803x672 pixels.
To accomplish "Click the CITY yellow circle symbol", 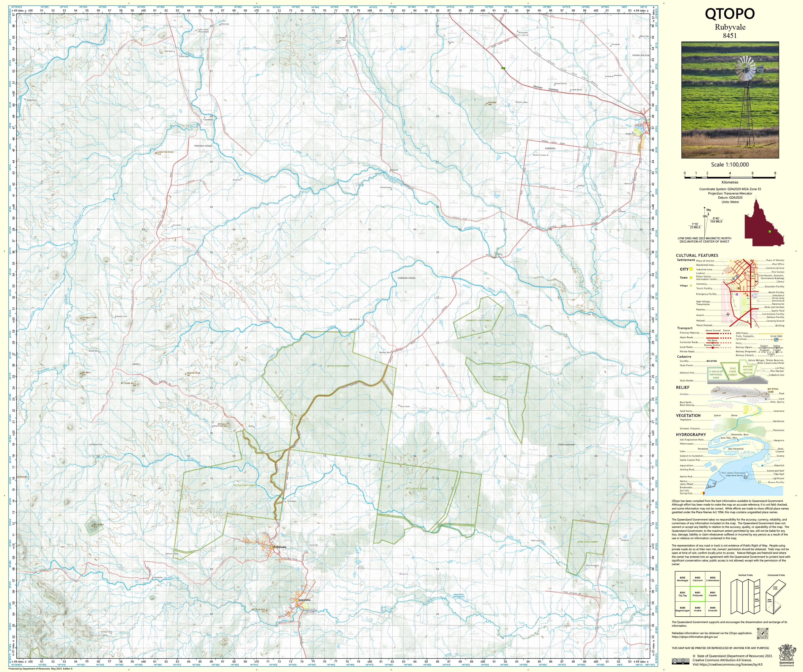I will click(x=691, y=269).
